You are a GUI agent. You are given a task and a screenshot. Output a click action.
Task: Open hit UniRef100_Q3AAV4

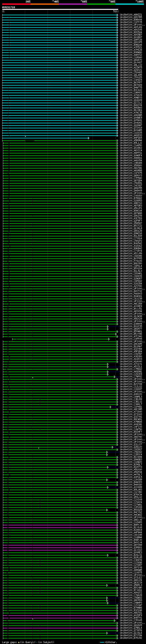(x=131, y=324)
